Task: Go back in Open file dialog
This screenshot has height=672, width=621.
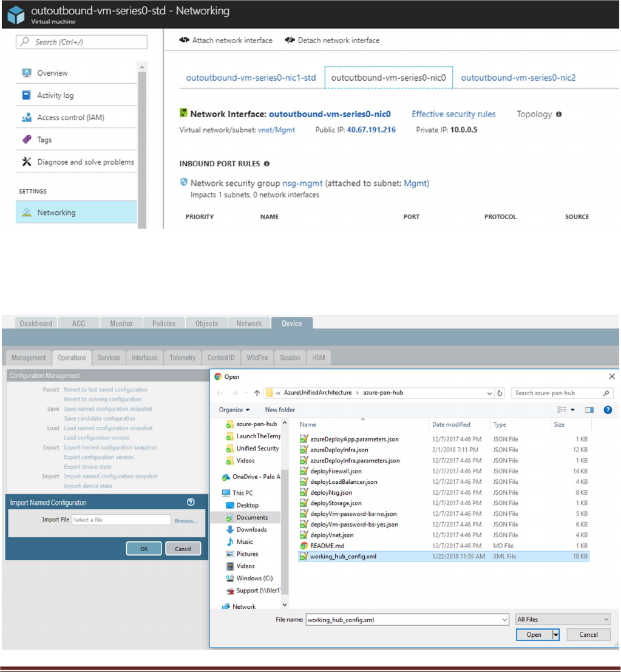Action: point(220,393)
